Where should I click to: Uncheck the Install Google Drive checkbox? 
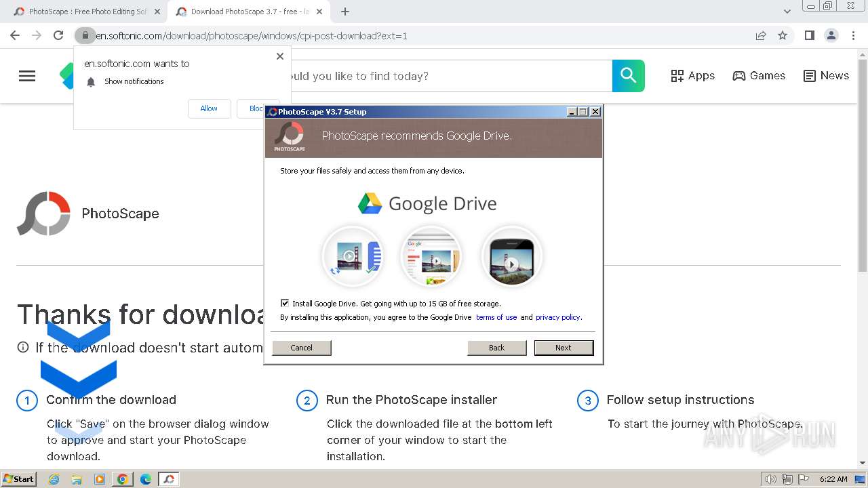[285, 304]
